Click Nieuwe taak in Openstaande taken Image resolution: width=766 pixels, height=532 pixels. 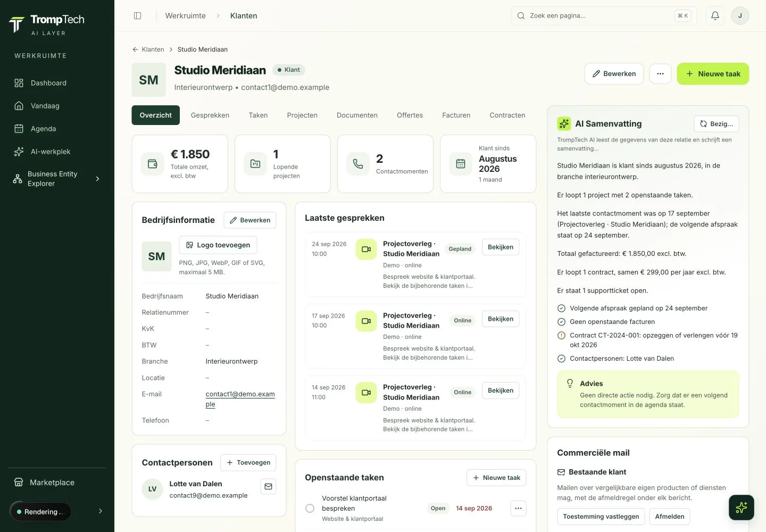pos(496,478)
